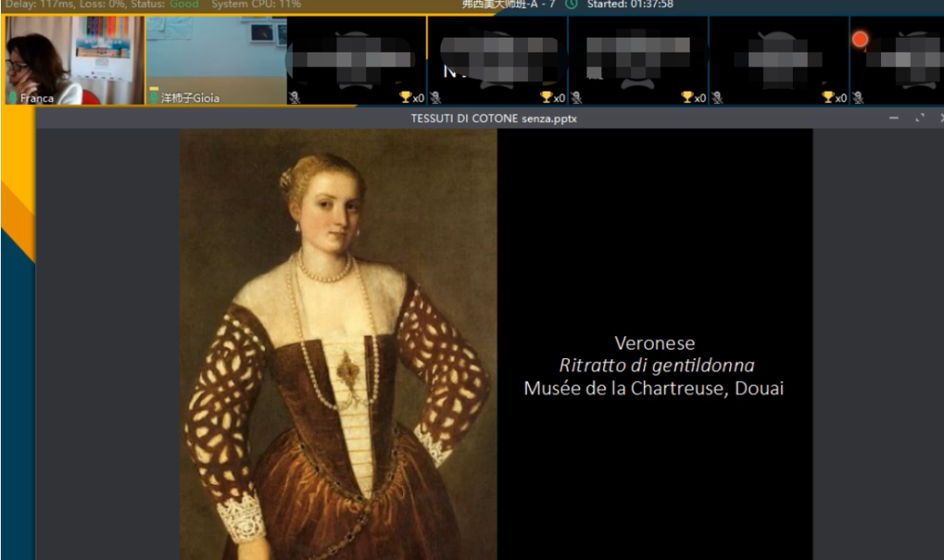944x560 pixels.
Task: Close the TESSUTI DI COTONE presentation window
Action: 941,119
